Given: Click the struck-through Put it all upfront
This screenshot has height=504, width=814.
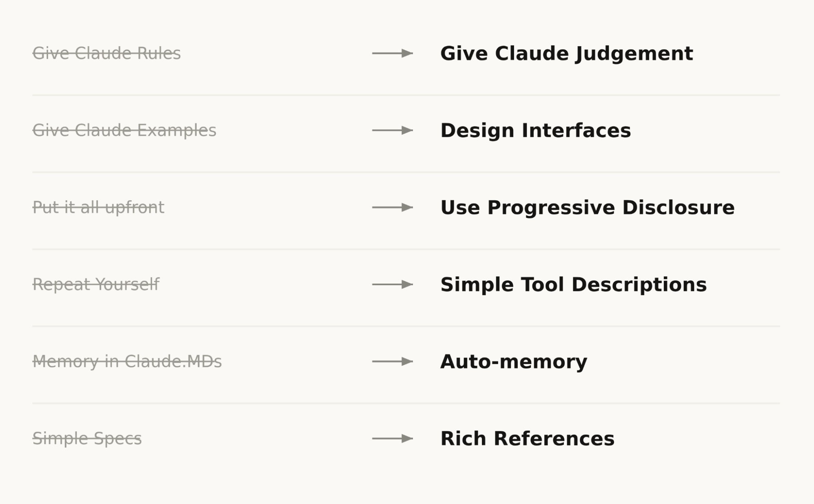Looking at the screenshot, I should tap(98, 207).
